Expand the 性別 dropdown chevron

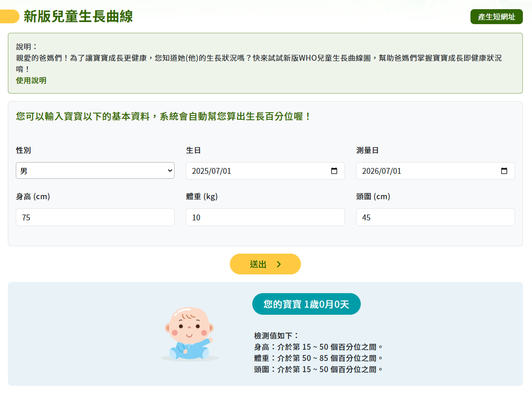[170, 170]
